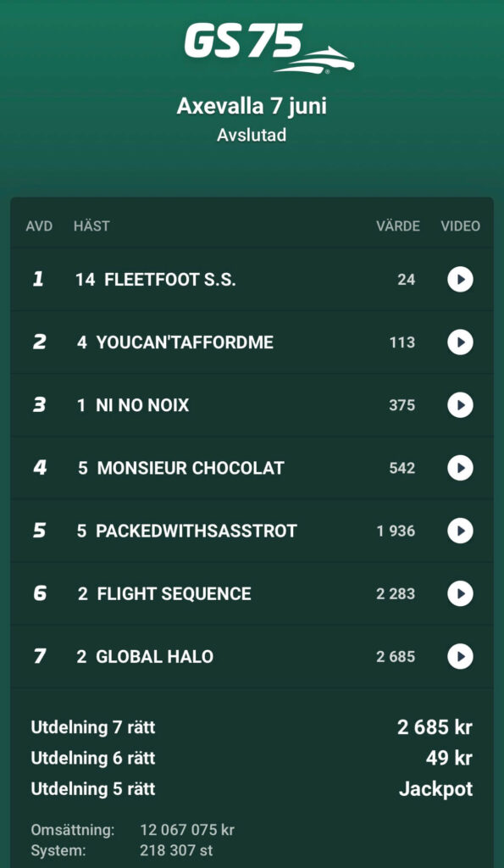
Task: Play video for Youcan'taffordme race
Action: pyautogui.click(x=460, y=342)
